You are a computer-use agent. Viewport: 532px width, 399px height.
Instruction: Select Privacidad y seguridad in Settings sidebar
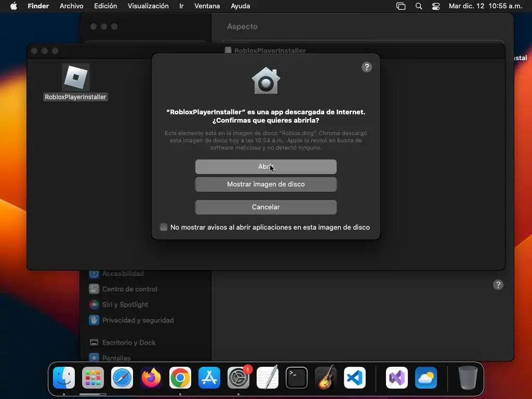pos(131,320)
